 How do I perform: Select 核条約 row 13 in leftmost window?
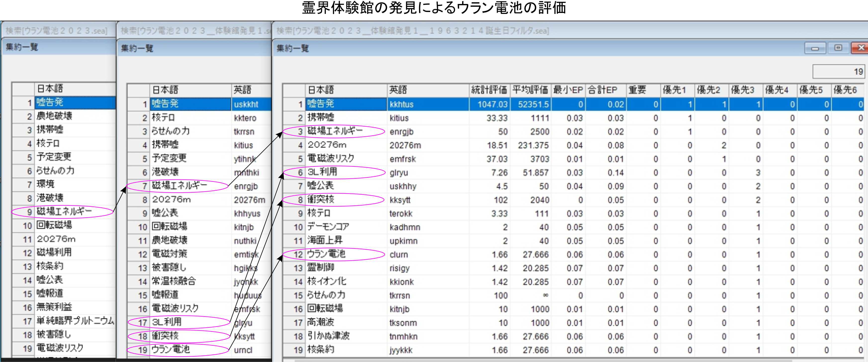point(64,266)
